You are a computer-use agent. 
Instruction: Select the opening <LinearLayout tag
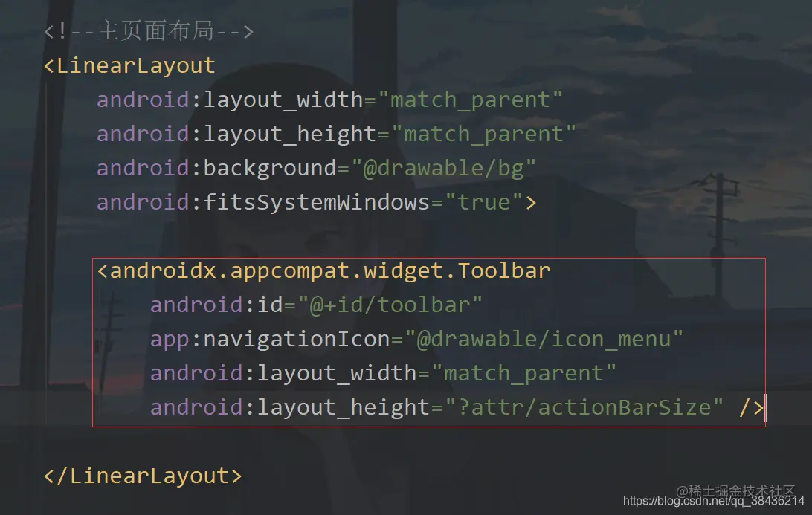point(129,65)
